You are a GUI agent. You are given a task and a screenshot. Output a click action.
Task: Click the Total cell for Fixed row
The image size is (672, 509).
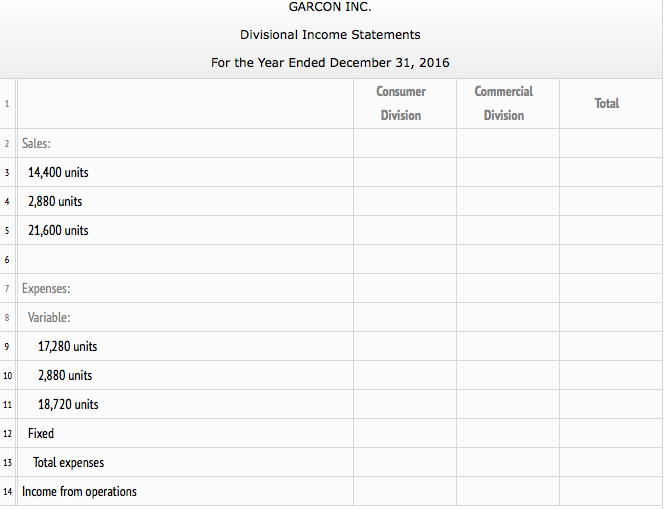(x=611, y=433)
